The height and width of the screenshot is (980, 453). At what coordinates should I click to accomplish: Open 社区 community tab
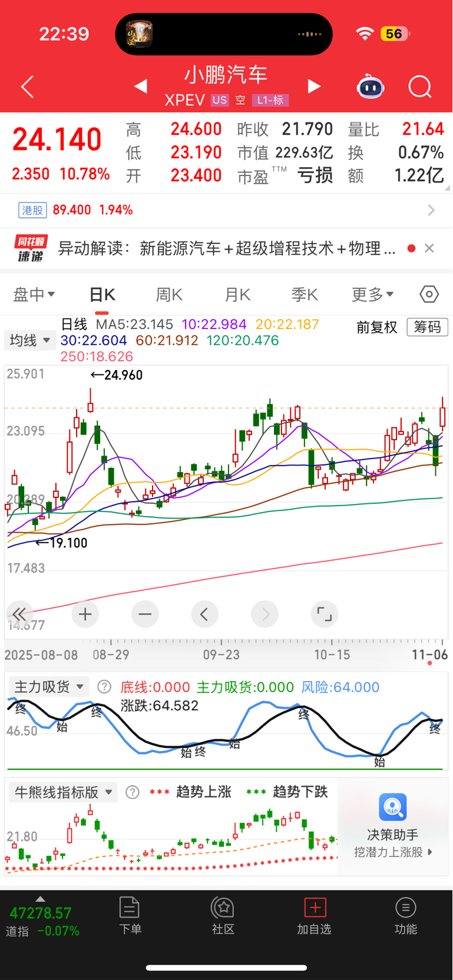coord(223,916)
